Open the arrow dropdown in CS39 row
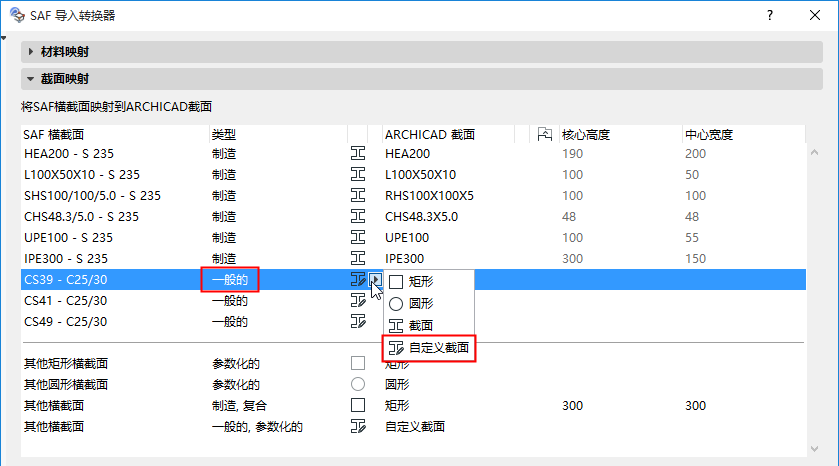 click(376, 279)
